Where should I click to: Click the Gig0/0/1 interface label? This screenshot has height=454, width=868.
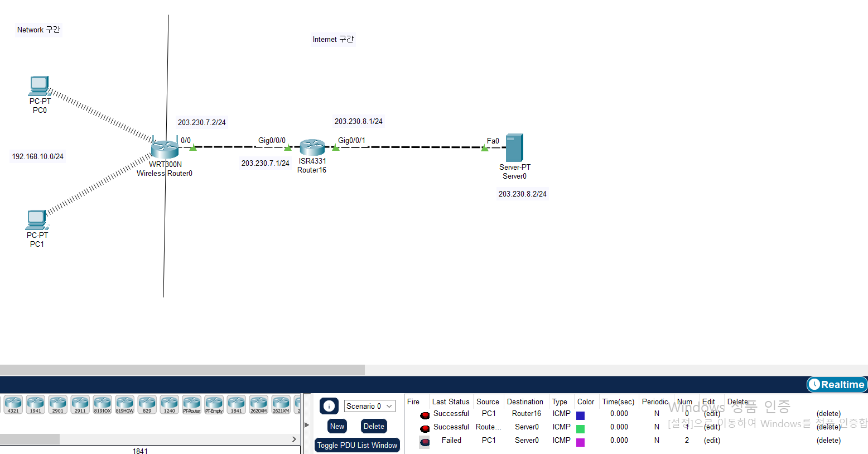tap(351, 140)
